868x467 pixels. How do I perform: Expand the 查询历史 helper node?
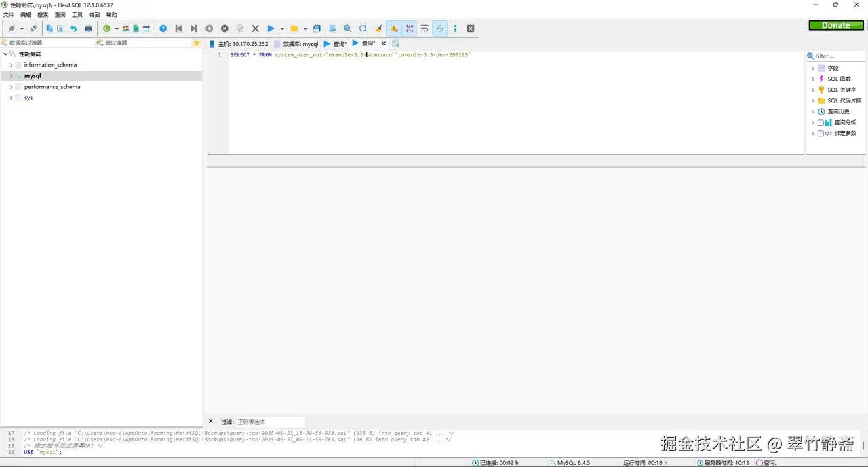813,112
